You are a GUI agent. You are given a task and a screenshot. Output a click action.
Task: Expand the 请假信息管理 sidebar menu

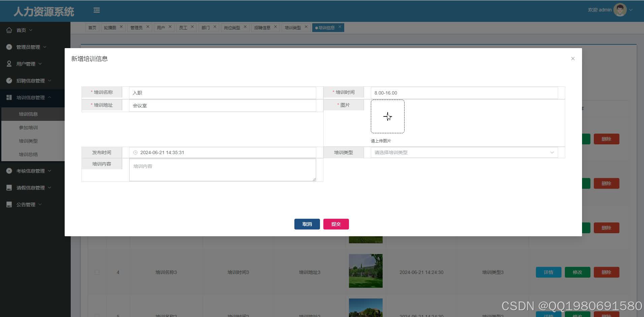(50, 187)
